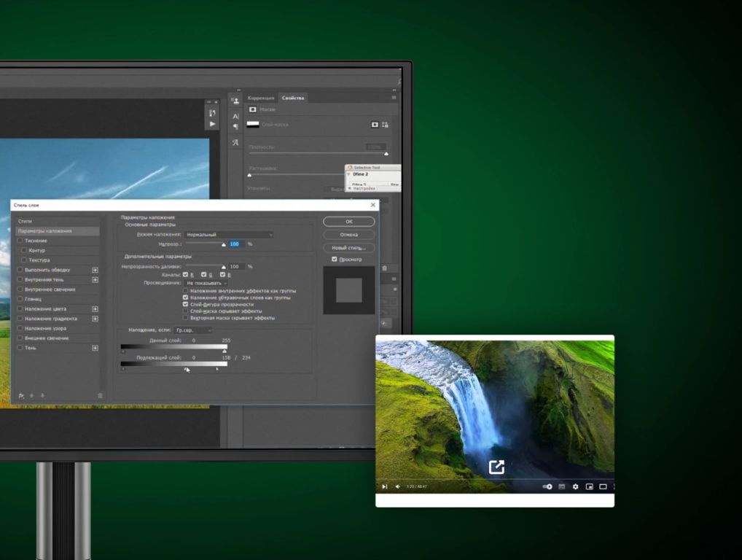
Task: Toggle the video autoplay switch
Action: pyautogui.click(x=547, y=486)
